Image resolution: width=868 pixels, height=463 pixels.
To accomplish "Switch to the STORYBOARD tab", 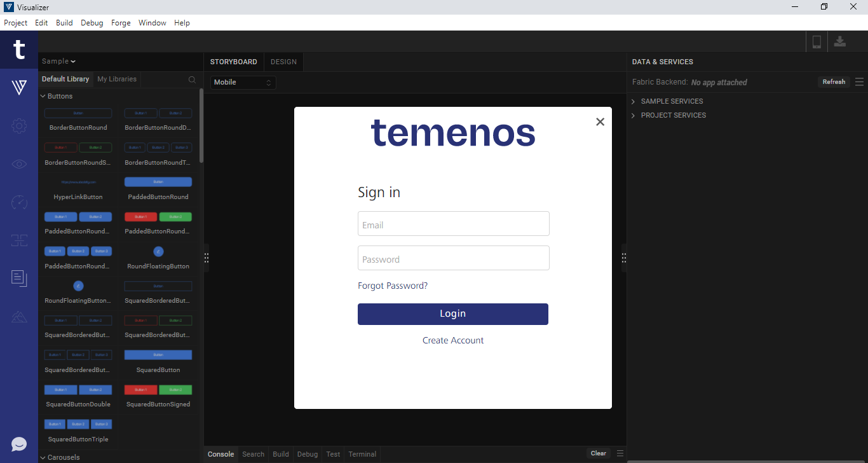I will (x=234, y=62).
